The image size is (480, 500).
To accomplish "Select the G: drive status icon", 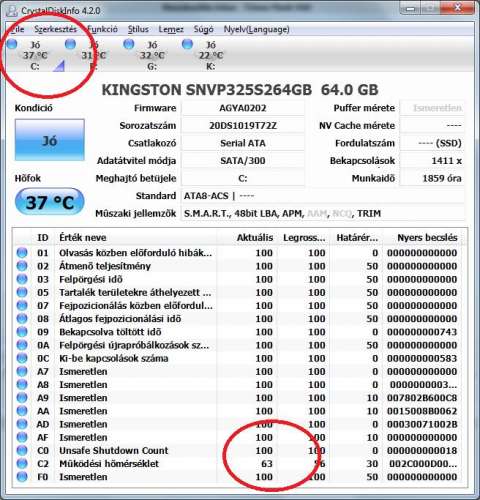I will click(129, 44).
